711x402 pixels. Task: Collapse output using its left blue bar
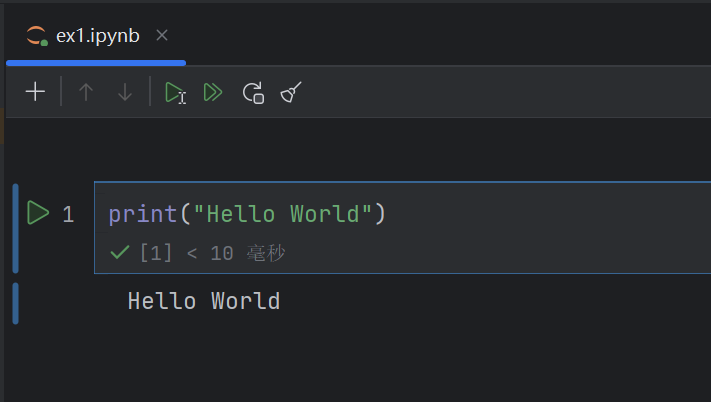[15, 303]
